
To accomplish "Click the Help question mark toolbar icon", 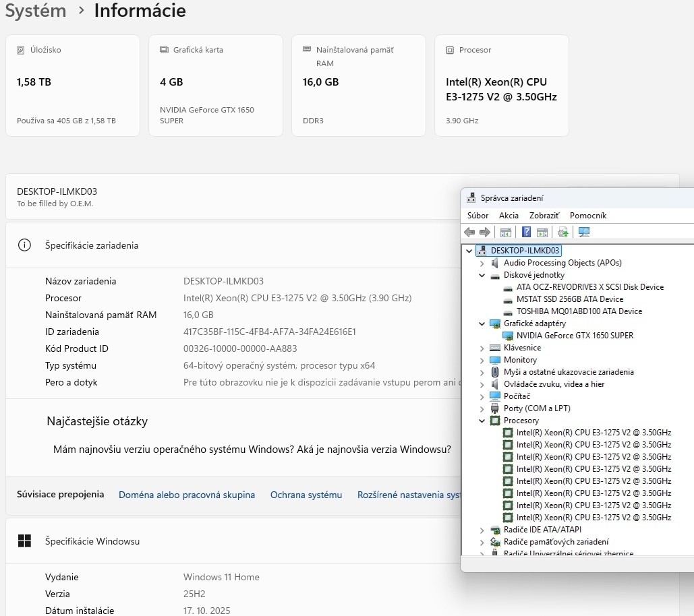I will coord(526,233).
